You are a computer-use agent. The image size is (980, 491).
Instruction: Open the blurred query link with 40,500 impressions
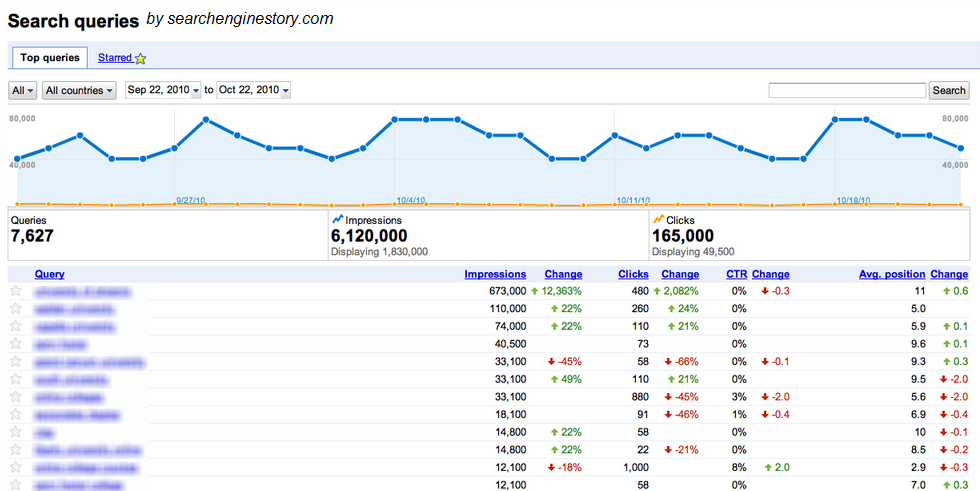[x=61, y=344]
